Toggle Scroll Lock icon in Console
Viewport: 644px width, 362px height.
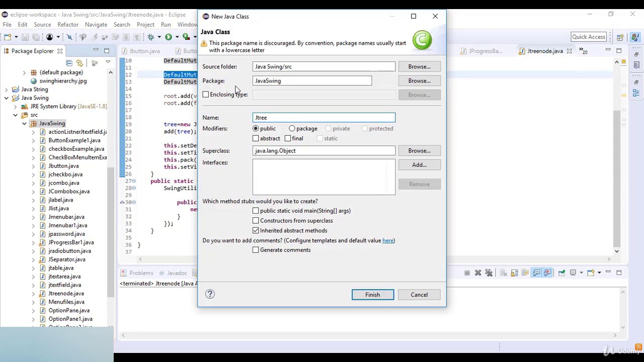[514, 273]
